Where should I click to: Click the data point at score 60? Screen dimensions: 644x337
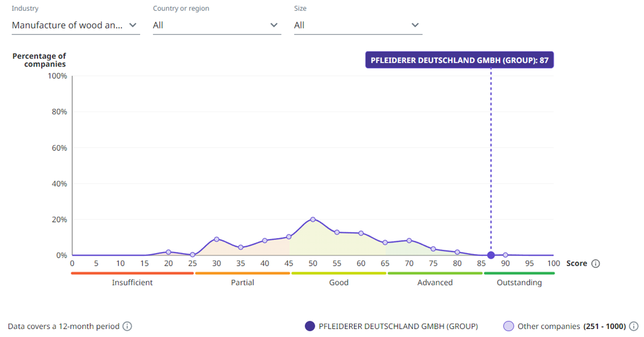click(x=361, y=233)
